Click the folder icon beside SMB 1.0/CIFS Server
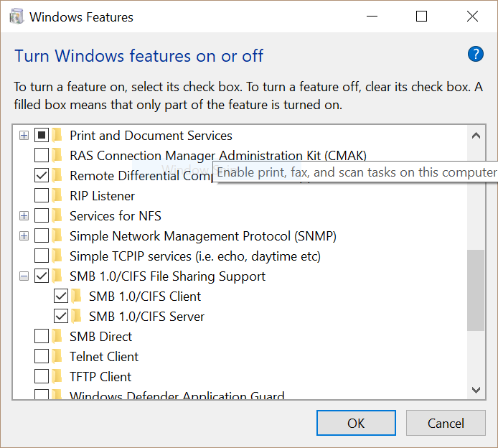 (x=76, y=317)
